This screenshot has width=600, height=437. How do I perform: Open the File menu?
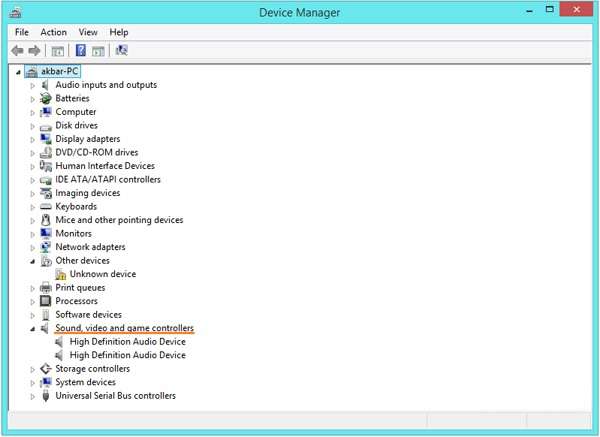[22, 33]
